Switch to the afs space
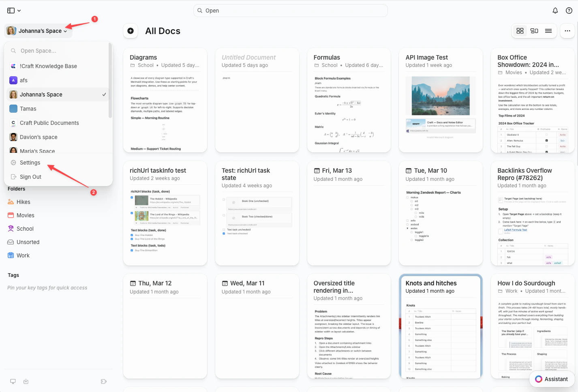Screen dimensions: 578x392 pyautogui.click(x=58, y=80)
